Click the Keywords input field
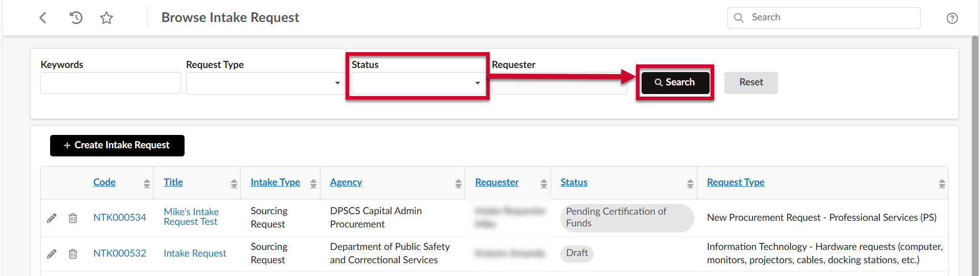This screenshot has width=980, height=276. [110, 83]
